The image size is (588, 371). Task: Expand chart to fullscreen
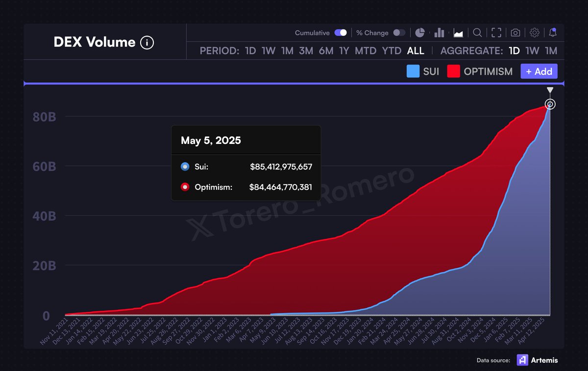[x=496, y=33]
